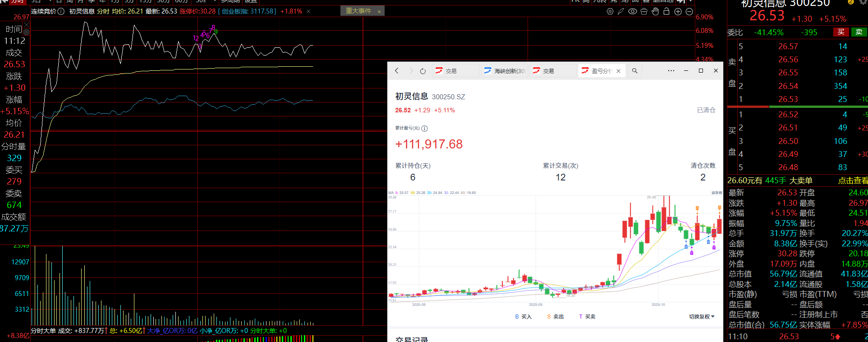Select sell-5 price 26.57

(788, 46)
